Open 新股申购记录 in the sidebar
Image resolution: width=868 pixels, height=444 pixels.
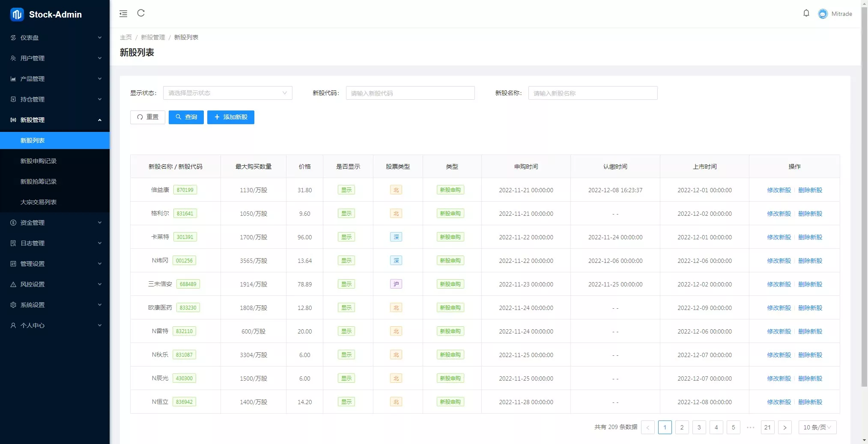[39, 161]
